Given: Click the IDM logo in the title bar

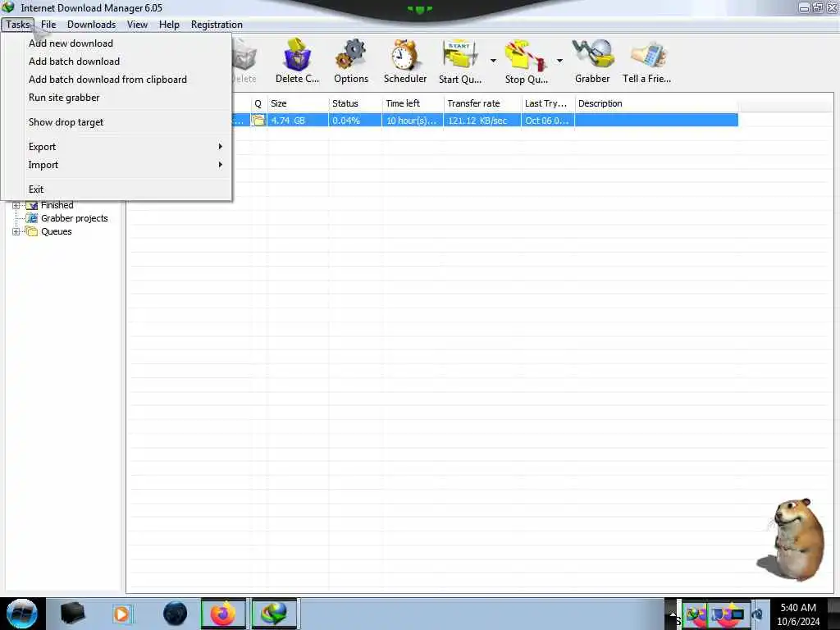Looking at the screenshot, I should point(8,7).
